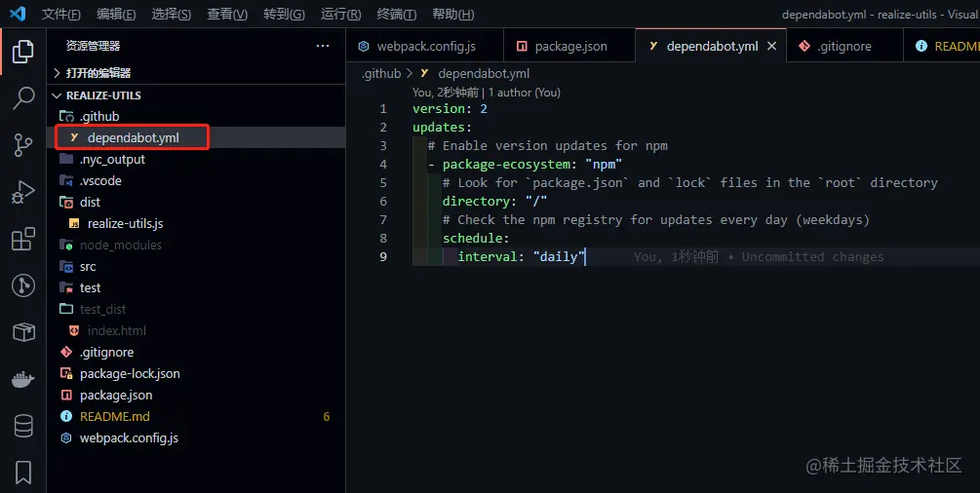Open the Source Control view icon
980x493 pixels.
point(23,145)
